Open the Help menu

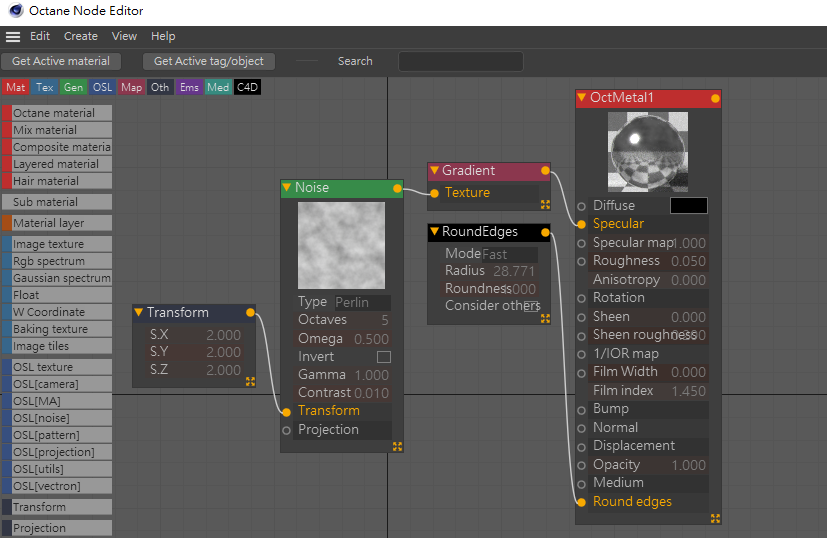pyautogui.click(x=163, y=36)
